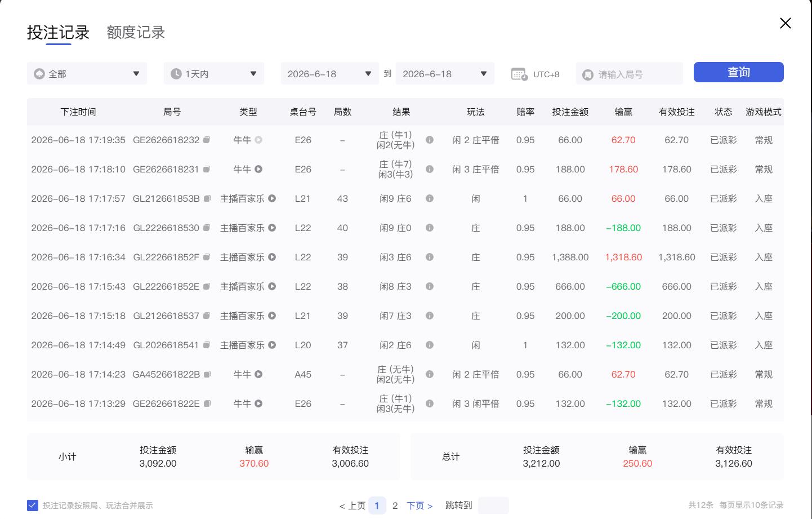Play video replay for round GL212661853B
Screen dimensions: 812x519
tap(272, 198)
